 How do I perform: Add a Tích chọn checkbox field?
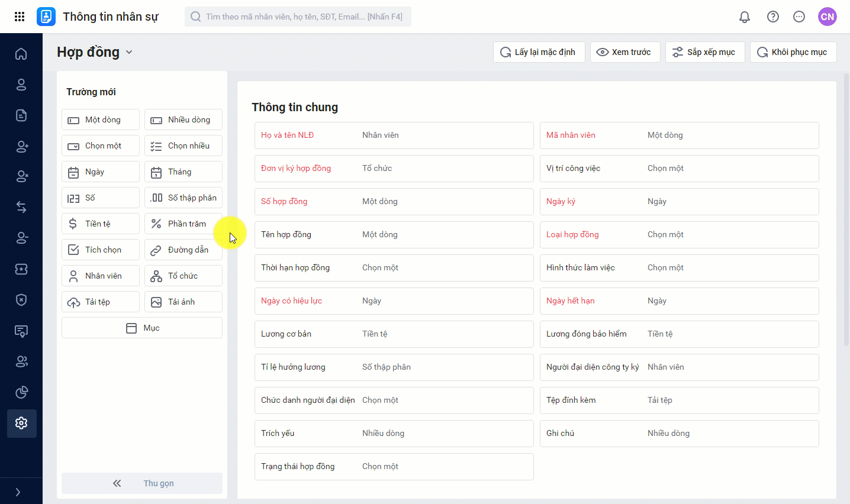pyautogui.click(x=101, y=250)
